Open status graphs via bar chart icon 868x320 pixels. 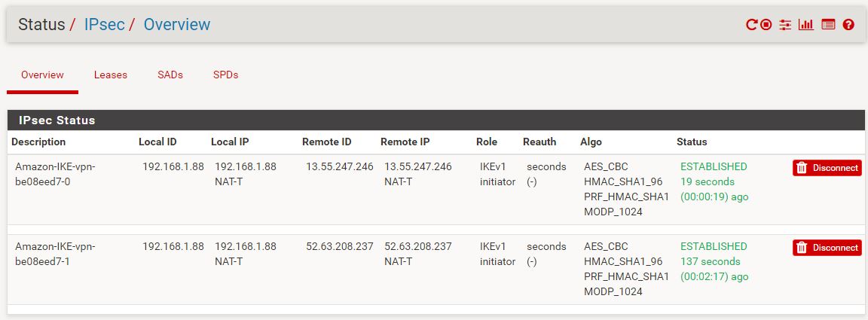(806, 24)
